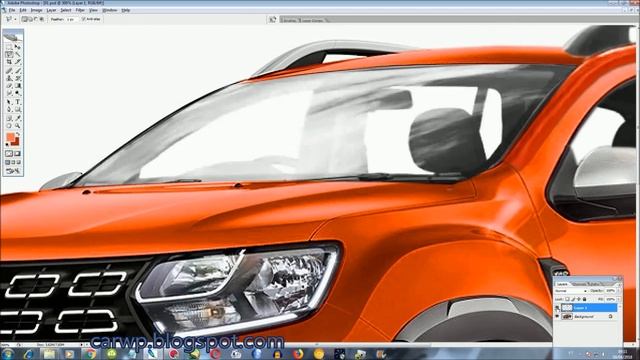
Task: Switch to Standard editing mode
Action: [9, 153]
